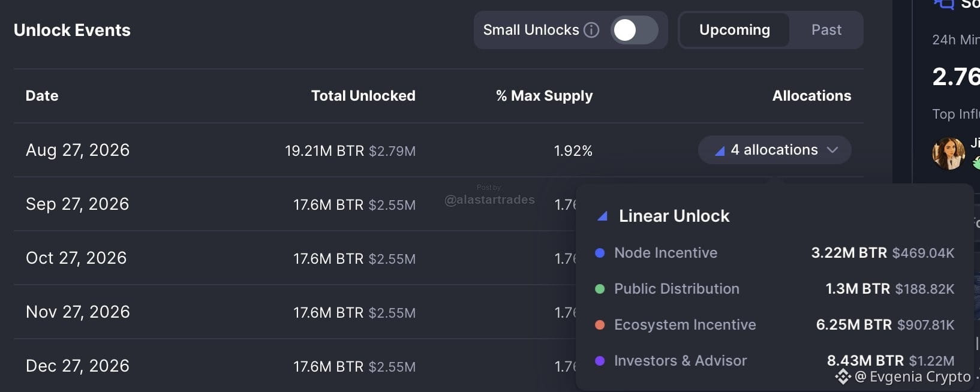Click the blue Node Incentive color dot

(599, 253)
